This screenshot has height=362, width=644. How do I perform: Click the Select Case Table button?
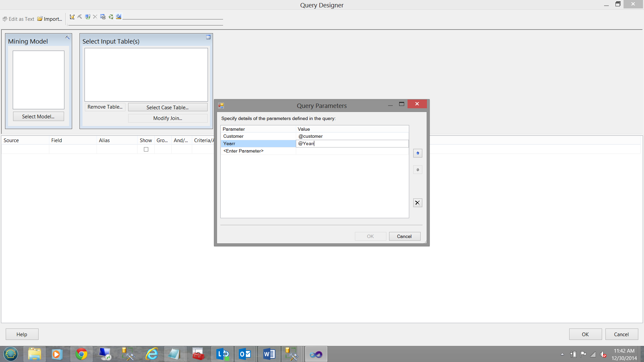[168, 107]
